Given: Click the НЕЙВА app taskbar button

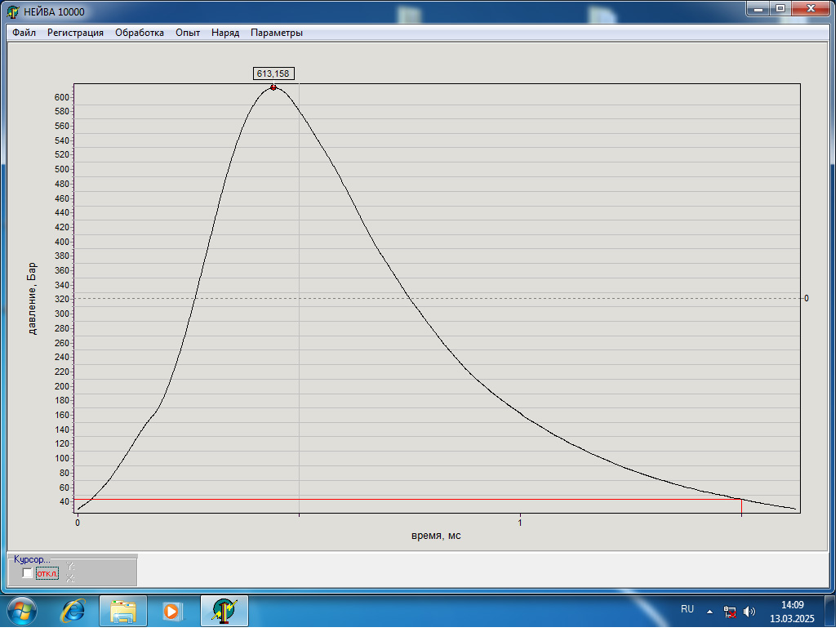Looking at the screenshot, I should point(224,610).
